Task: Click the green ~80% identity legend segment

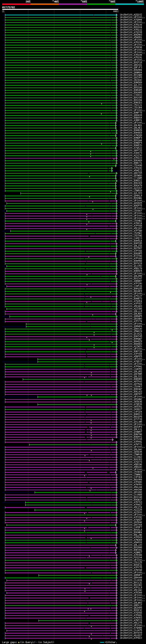Action: click(x=101, y=4)
